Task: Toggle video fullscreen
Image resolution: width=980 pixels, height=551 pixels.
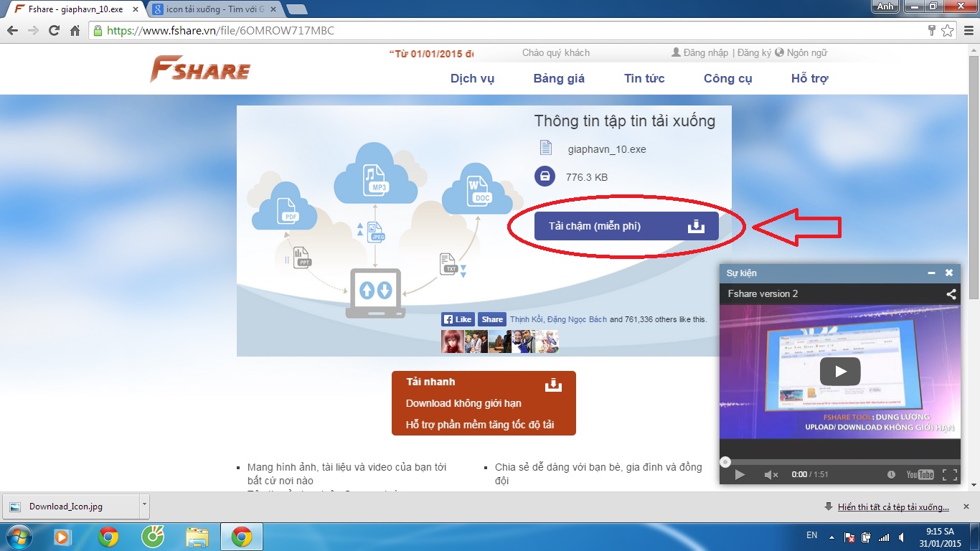Action: (x=949, y=474)
